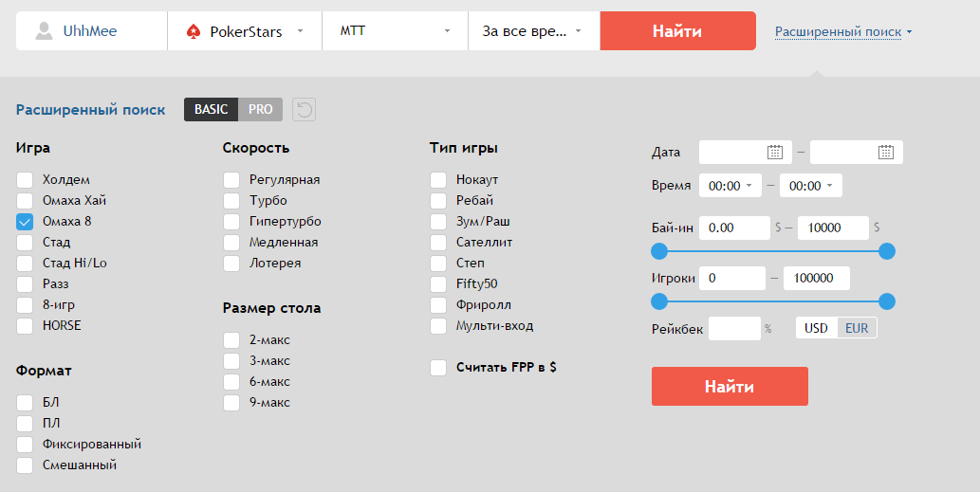This screenshot has height=492, width=980.
Task: Tick the Нокаут game type checkbox
Action: pyautogui.click(x=438, y=180)
